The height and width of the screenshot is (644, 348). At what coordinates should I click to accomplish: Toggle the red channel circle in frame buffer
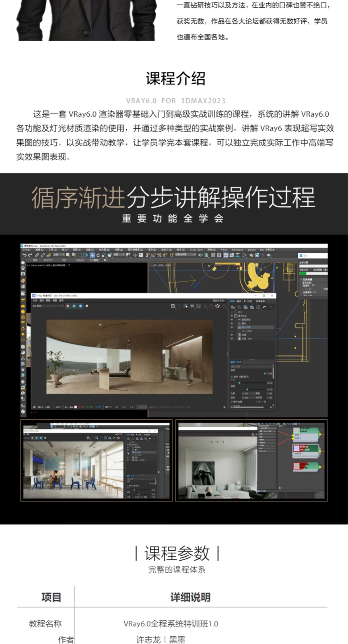pos(68,306)
